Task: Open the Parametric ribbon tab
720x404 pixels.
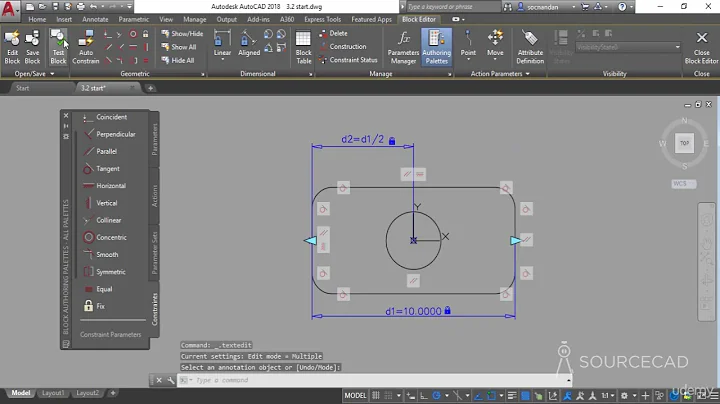Action: pyautogui.click(x=134, y=19)
